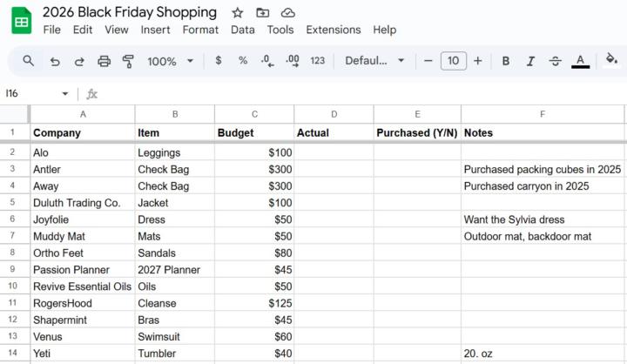Open the text color picker
Screen dimensions: 627x364
pos(580,61)
